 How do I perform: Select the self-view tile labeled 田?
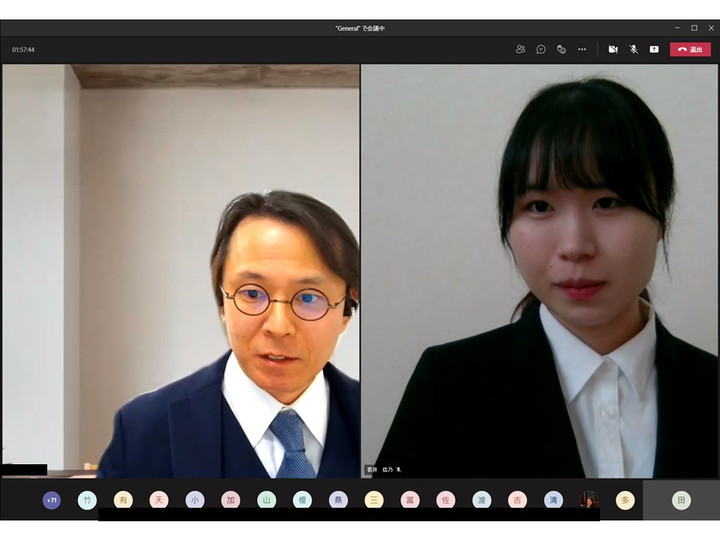681,500
